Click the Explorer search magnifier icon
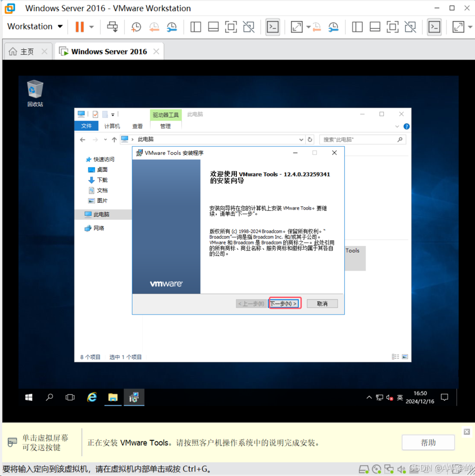475x476 pixels. click(400, 139)
